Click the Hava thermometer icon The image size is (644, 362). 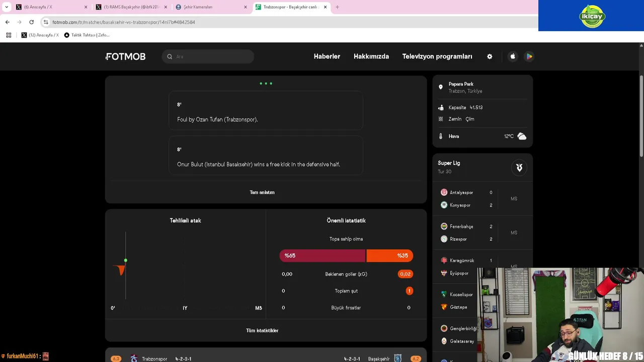click(441, 136)
